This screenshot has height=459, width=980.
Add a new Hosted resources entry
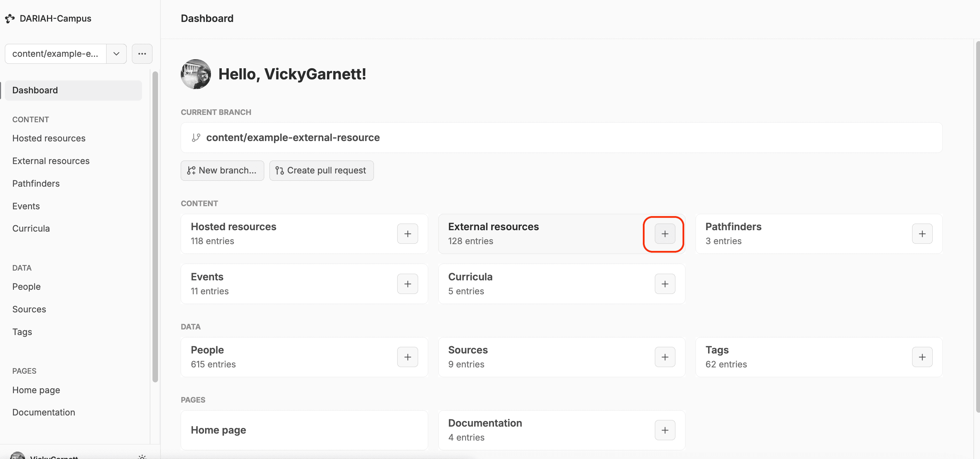click(407, 234)
